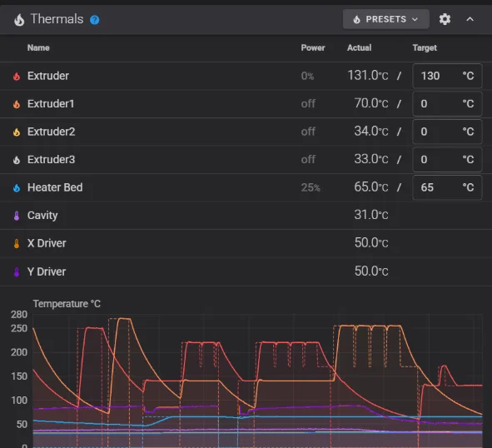Edit the Extruder1 target temperature field
The image size is (492, 448).
pyautogui.click(x=447, y=103)
